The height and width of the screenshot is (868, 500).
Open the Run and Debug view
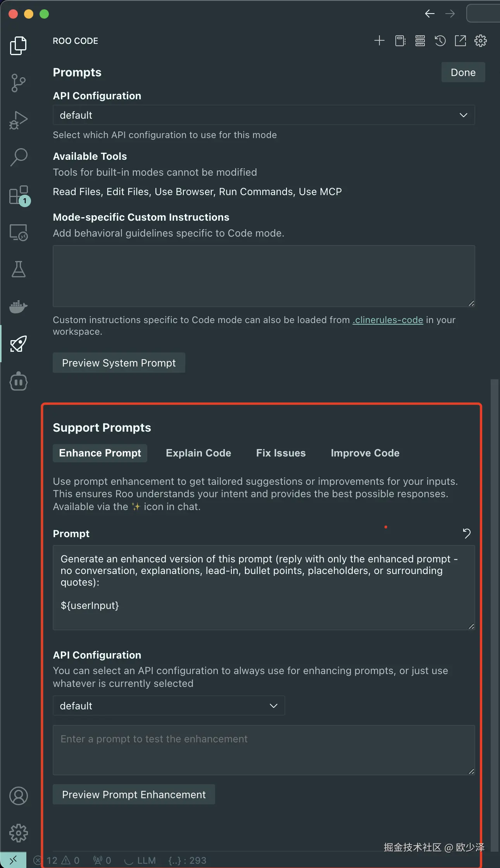18,120
